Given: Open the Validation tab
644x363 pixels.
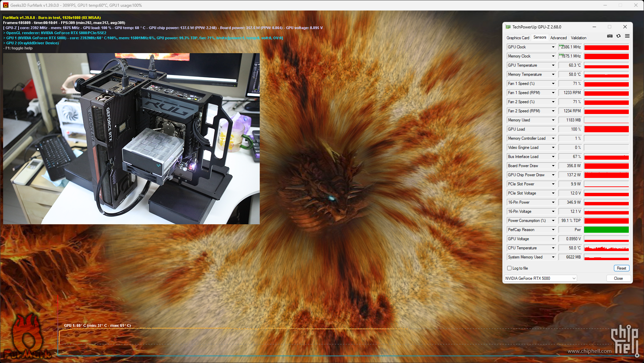Looking at the screenshot, I should pyautogui.click(x=578, y=38).
